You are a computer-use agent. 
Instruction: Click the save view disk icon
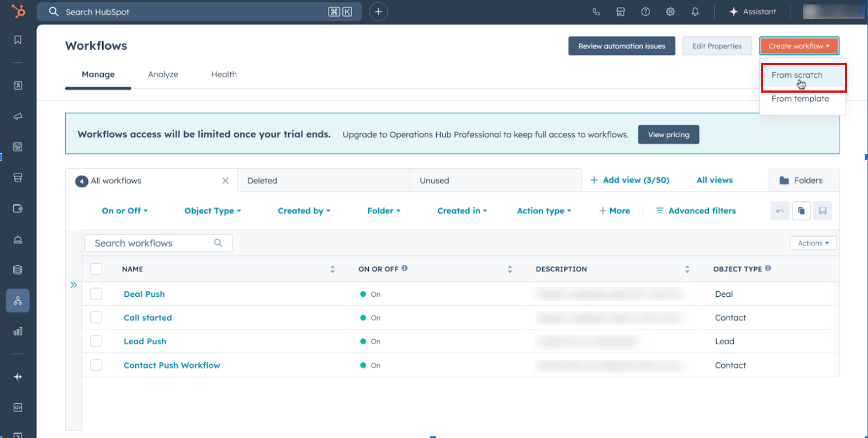[x=823, y=211]
